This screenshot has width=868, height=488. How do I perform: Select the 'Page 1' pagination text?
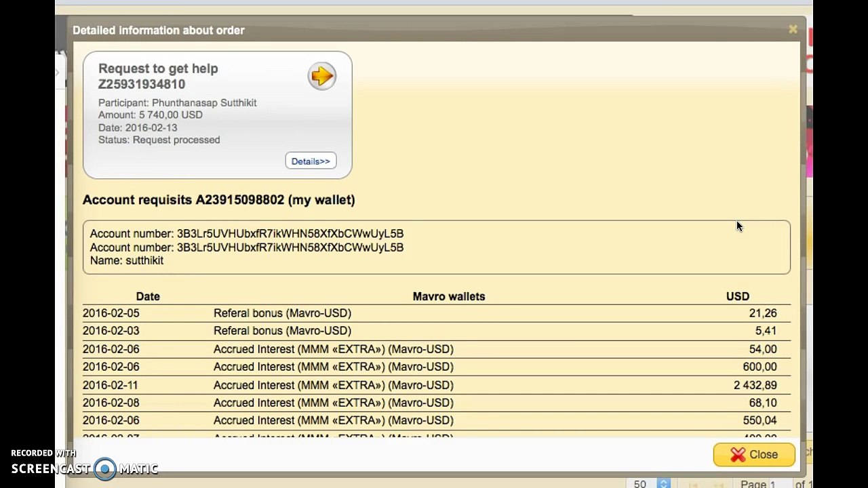[x=757, y=483]
